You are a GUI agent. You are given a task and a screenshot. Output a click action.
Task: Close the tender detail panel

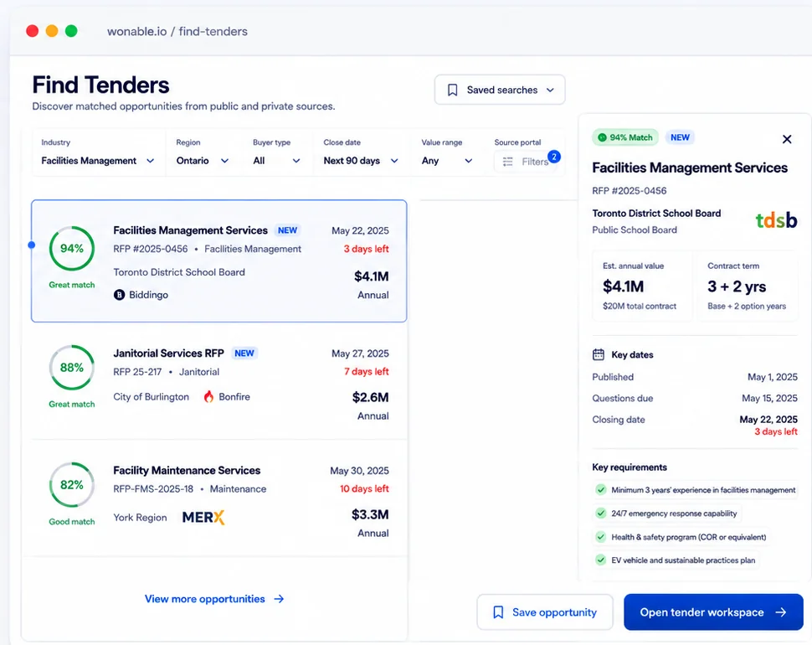(787, 139)
